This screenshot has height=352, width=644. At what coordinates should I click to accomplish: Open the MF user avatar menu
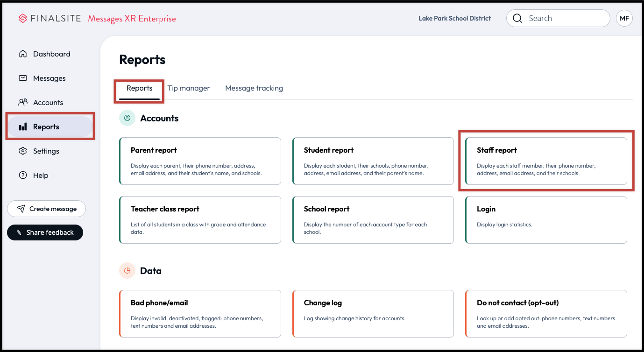[x=624, y=19]
